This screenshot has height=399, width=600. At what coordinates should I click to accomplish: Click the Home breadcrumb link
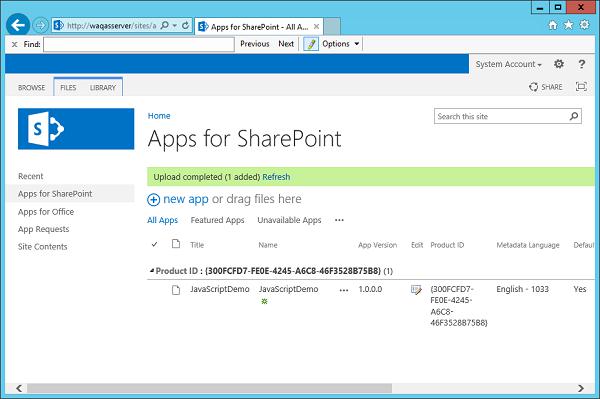pos(159,116)
